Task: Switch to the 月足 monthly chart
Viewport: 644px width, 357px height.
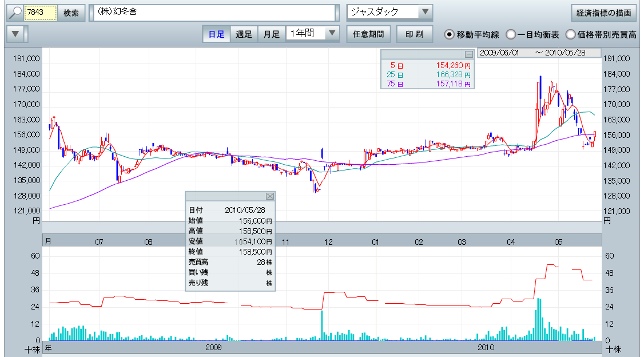Action: (272, 34)
